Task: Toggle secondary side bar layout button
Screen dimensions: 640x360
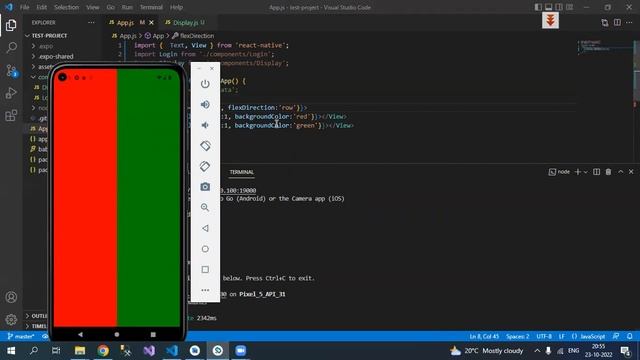Action: [559, 7]
